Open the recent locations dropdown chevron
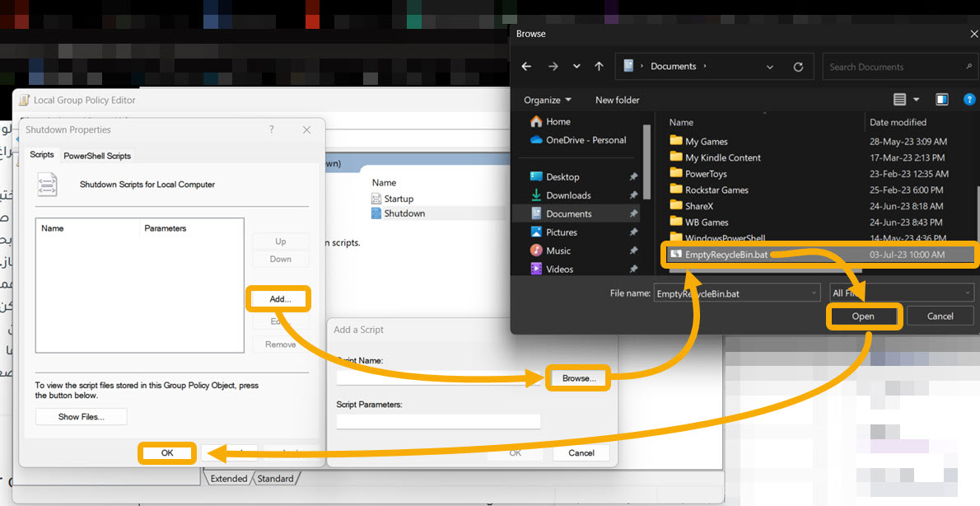 [x=576, y=67]
